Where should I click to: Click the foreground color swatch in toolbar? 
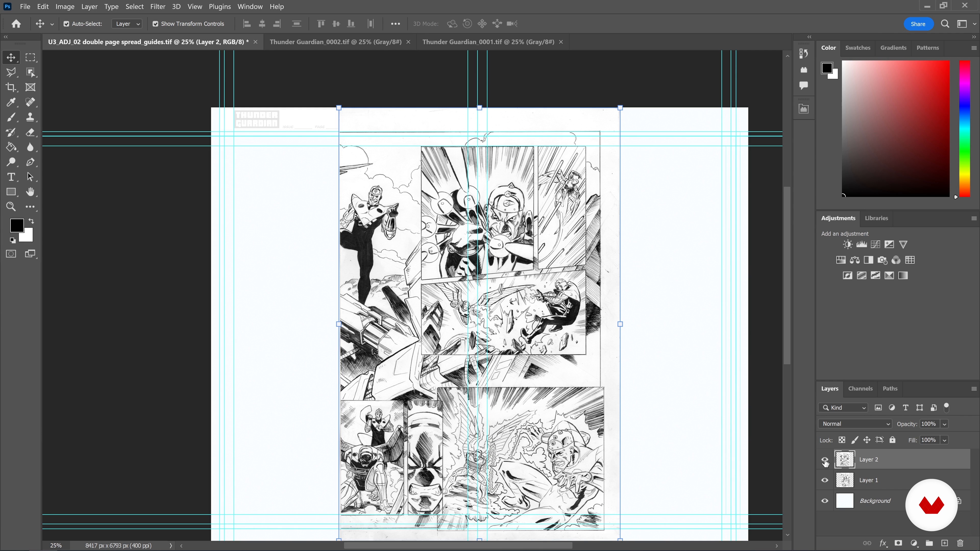click(16, 226)
